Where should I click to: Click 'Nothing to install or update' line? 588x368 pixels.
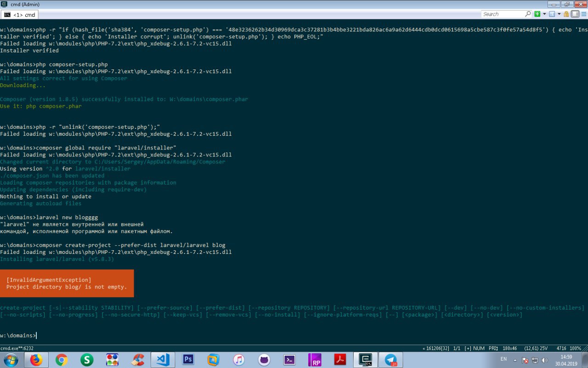[45, 196]
